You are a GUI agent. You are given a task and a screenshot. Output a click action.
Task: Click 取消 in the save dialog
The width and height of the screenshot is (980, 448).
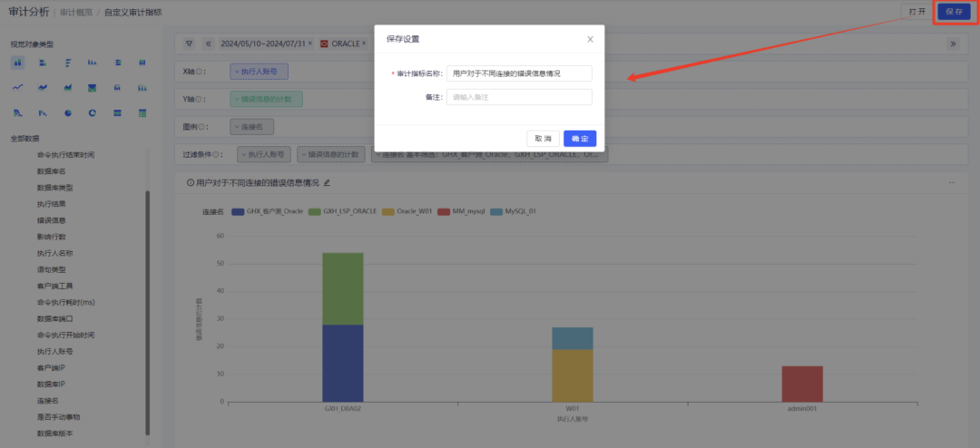544,139
